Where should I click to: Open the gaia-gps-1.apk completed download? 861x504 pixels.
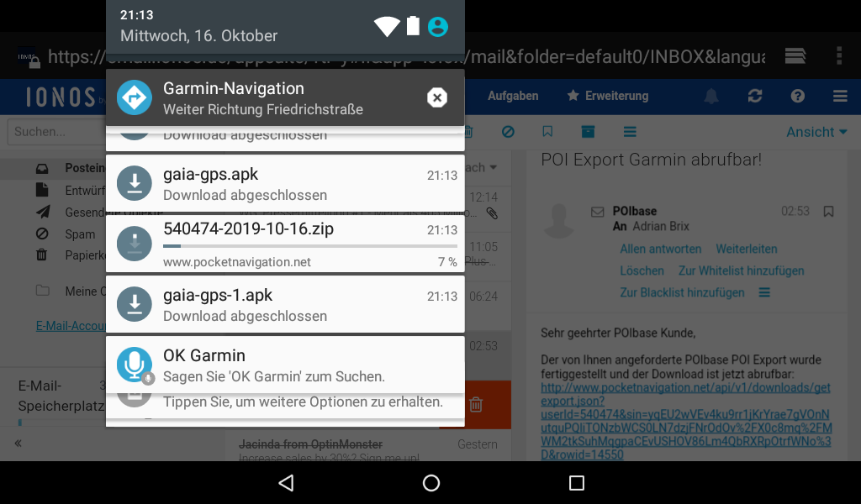click(x=285, y=305)
